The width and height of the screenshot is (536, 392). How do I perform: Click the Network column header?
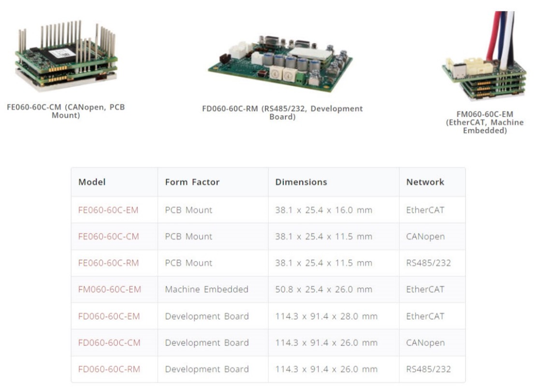[425, 182]
